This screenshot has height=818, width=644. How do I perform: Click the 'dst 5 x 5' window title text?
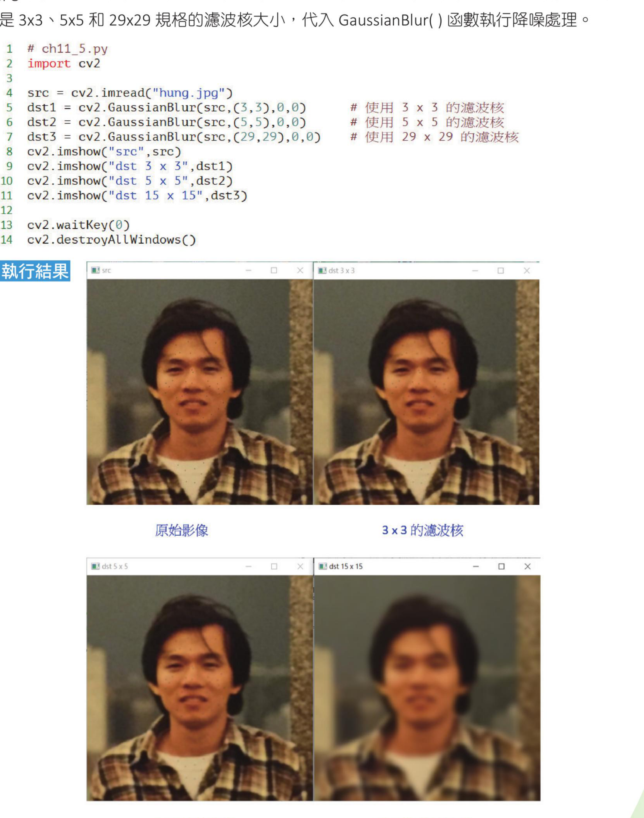coord(114,566)
